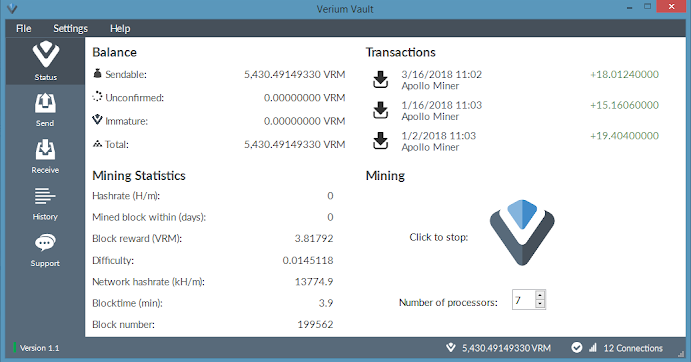Click the 1/2/2018 11:03 transaction date
This screenshot has height=362, width=691.
pos(438,135)
